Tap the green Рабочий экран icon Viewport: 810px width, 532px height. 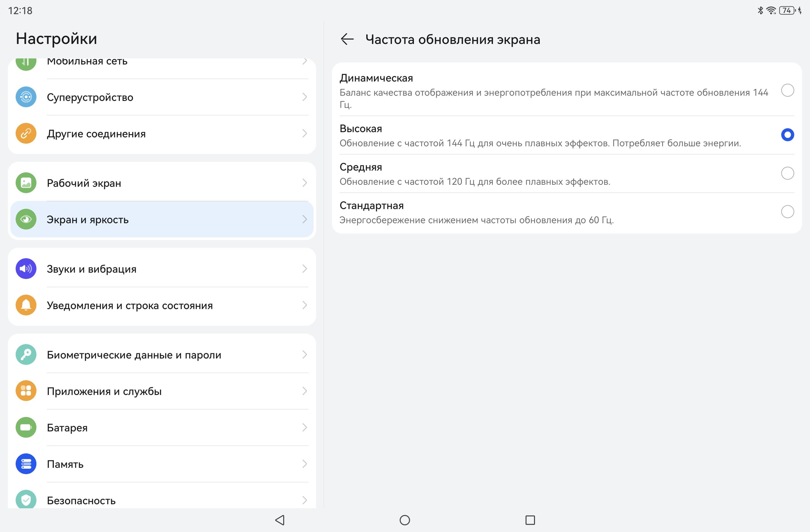(26, 183)
